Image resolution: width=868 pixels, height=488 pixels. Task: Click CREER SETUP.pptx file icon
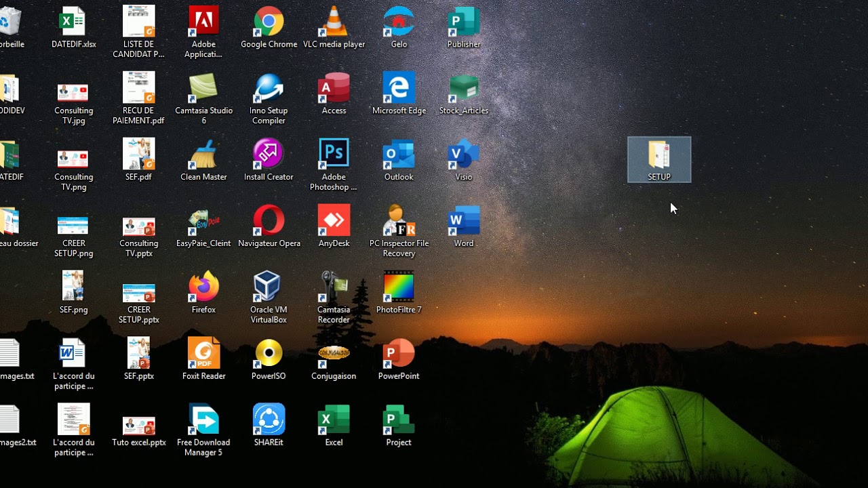tap(139, 293)
